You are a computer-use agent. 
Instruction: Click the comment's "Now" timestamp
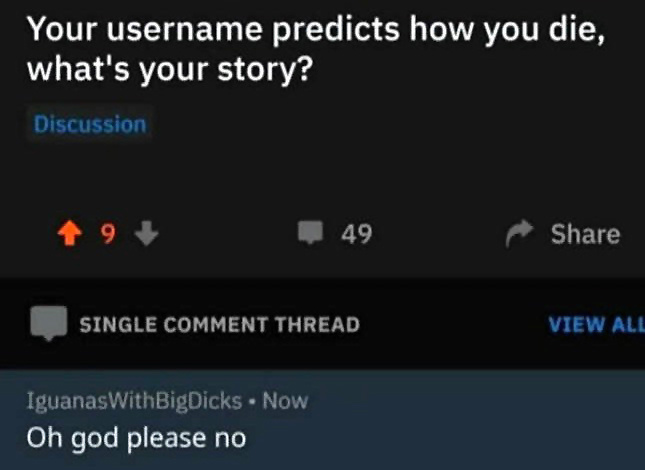coord(285,401)
